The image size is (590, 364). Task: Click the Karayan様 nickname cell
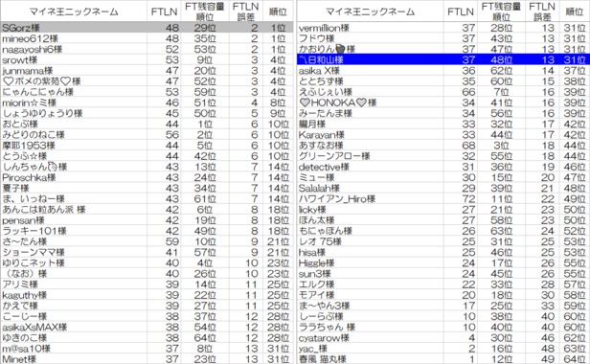(370, 134)
